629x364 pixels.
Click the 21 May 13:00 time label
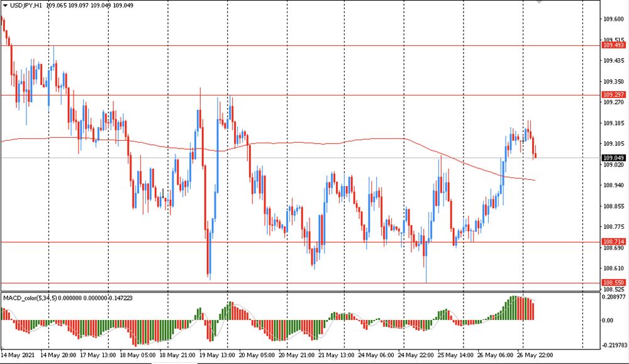[x=337, y=355]
